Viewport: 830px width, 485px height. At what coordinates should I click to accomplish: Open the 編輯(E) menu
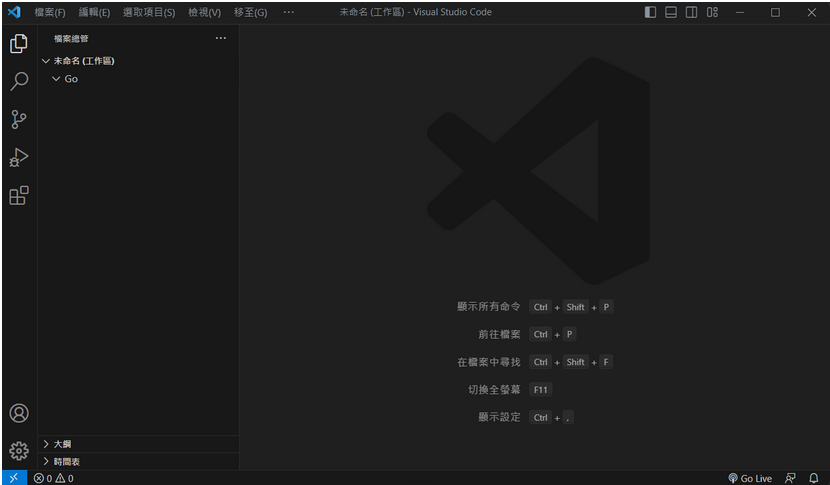94,12
